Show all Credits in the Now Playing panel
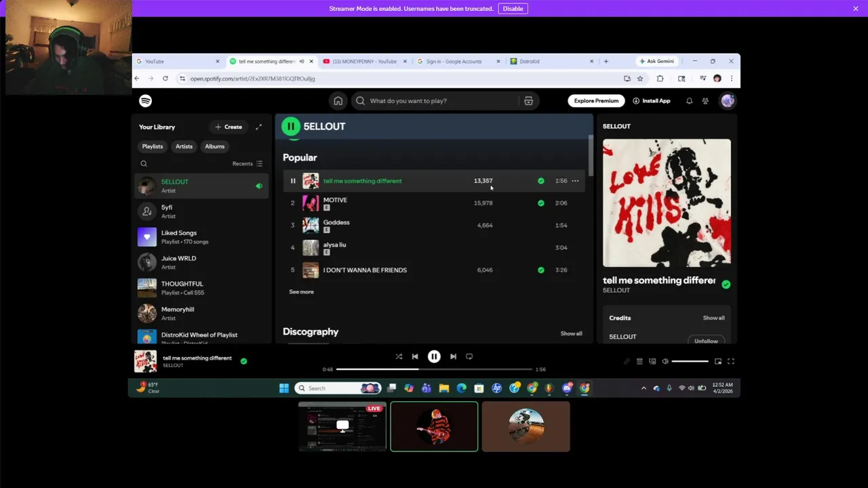868x488 pixels. [713, 318]
